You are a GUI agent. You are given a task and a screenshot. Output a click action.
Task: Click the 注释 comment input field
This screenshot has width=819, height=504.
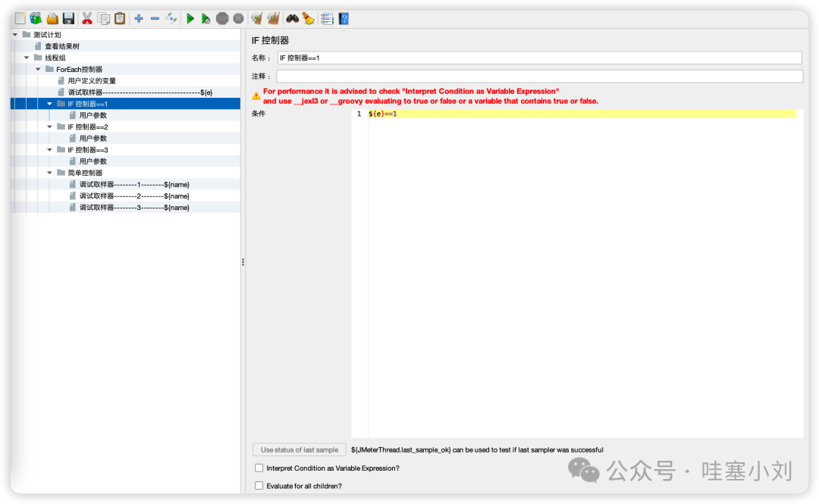click(x=540, y=77)
